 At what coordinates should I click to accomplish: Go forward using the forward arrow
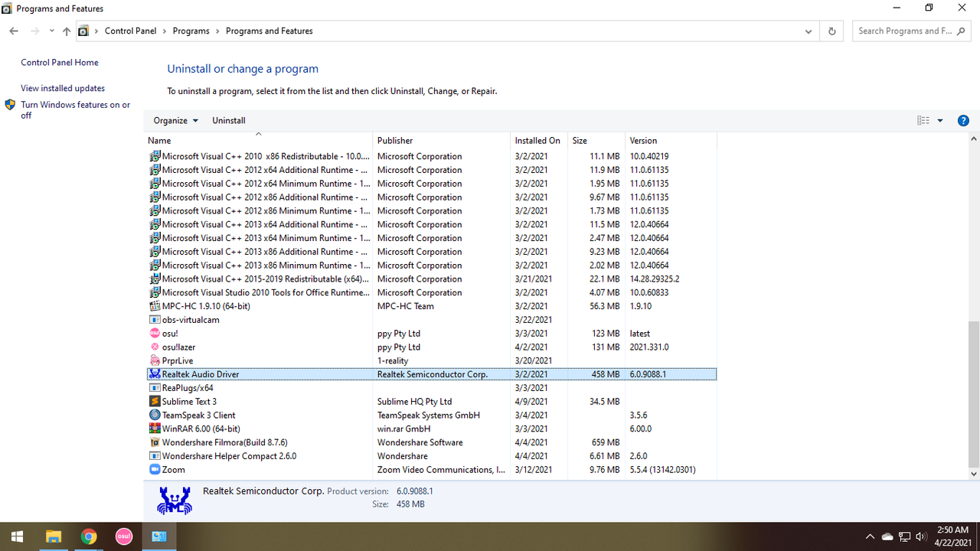click(34, 31)
